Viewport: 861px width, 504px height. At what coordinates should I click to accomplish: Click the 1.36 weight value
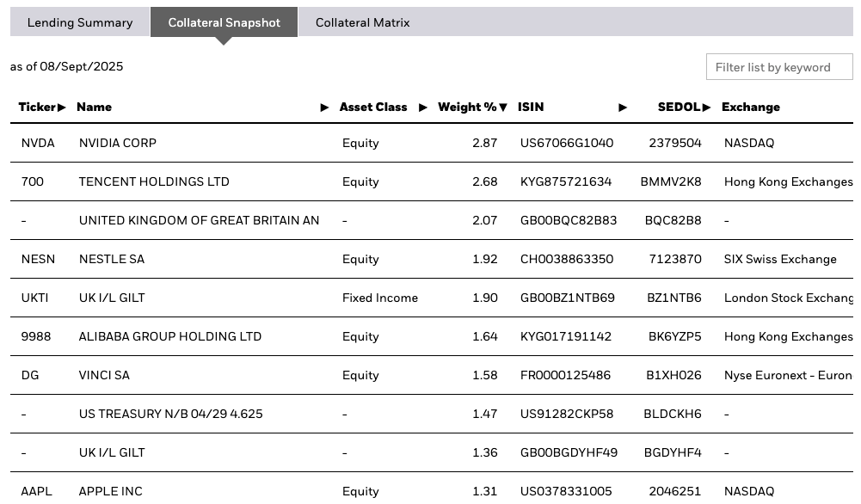(484, 452)
